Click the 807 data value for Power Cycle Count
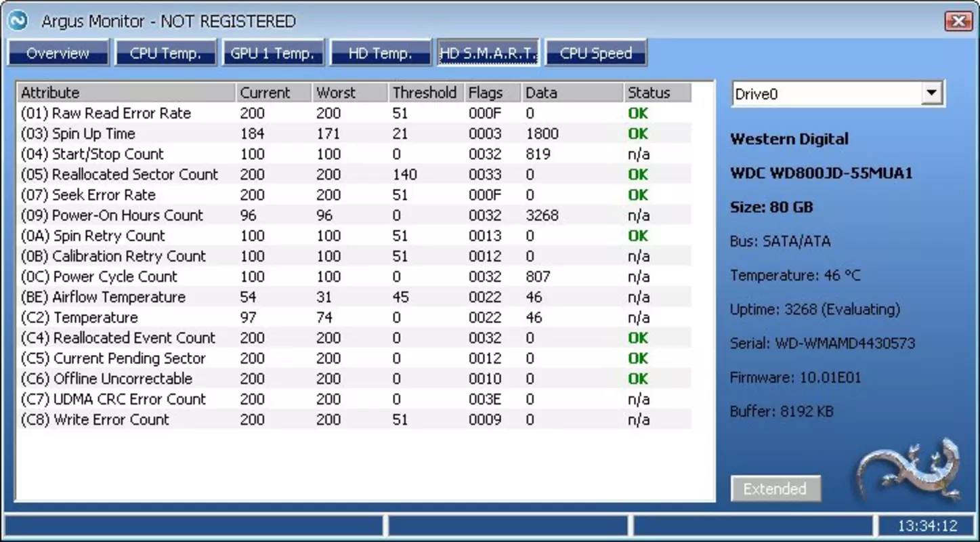The height and width of the screenshot is (542, 980). tap(538, 276)
